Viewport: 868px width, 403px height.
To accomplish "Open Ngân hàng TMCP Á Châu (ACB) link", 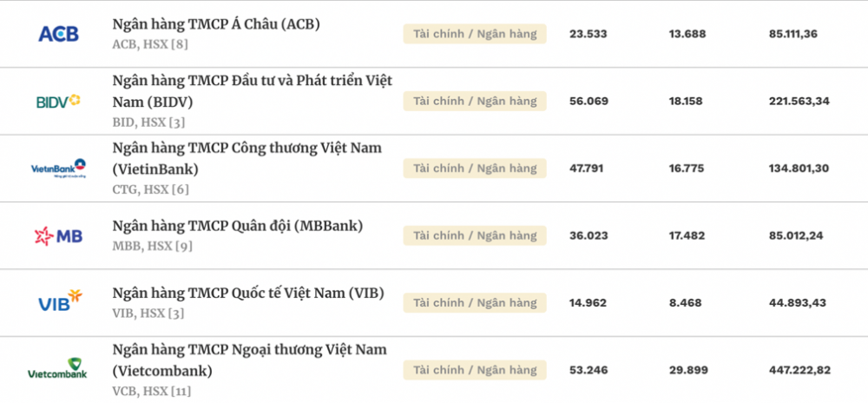I will coord(216,24).
